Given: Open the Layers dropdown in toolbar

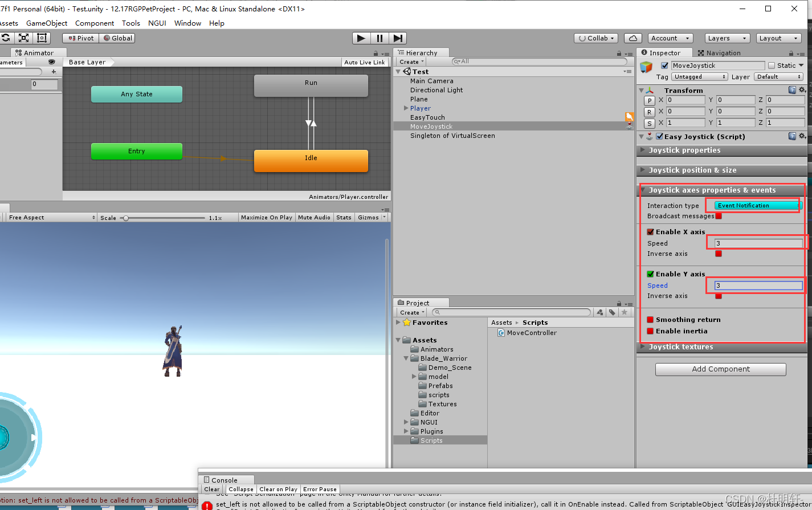Looking at the screenshot, I should [x=727, y=38].
